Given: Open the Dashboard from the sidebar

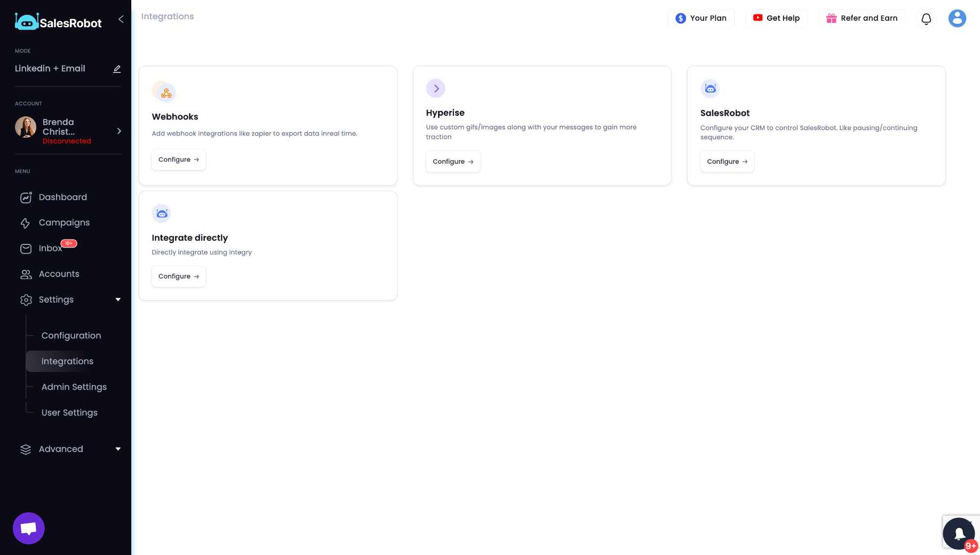Looking at the screenshot, I should 62,197.
